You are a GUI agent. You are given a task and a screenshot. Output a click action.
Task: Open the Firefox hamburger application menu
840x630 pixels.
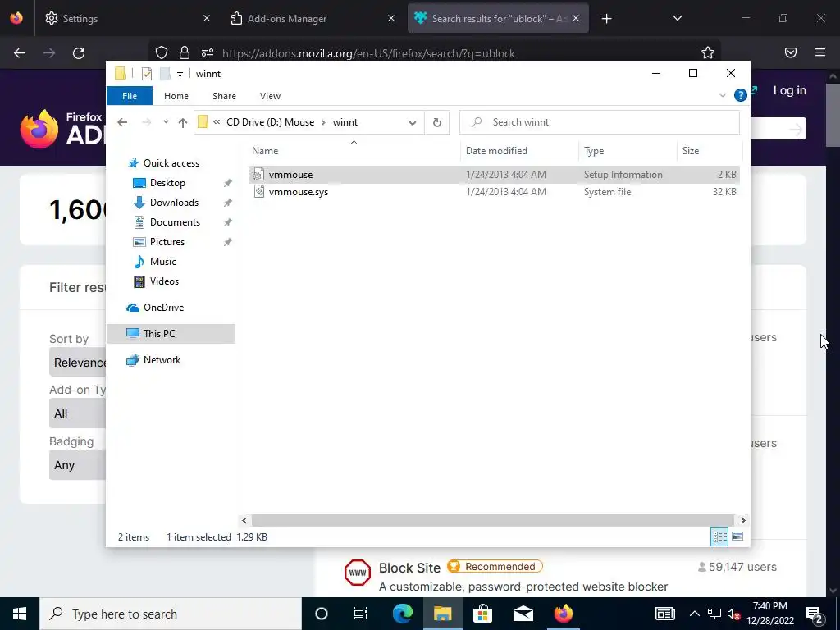point(820,52)
